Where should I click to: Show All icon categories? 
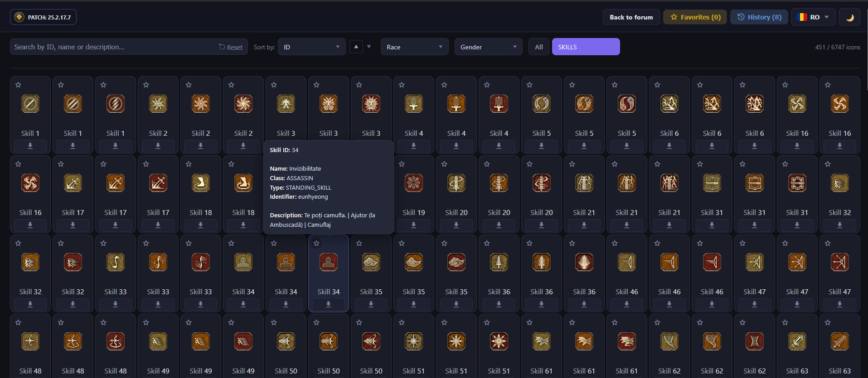point(539,47)
